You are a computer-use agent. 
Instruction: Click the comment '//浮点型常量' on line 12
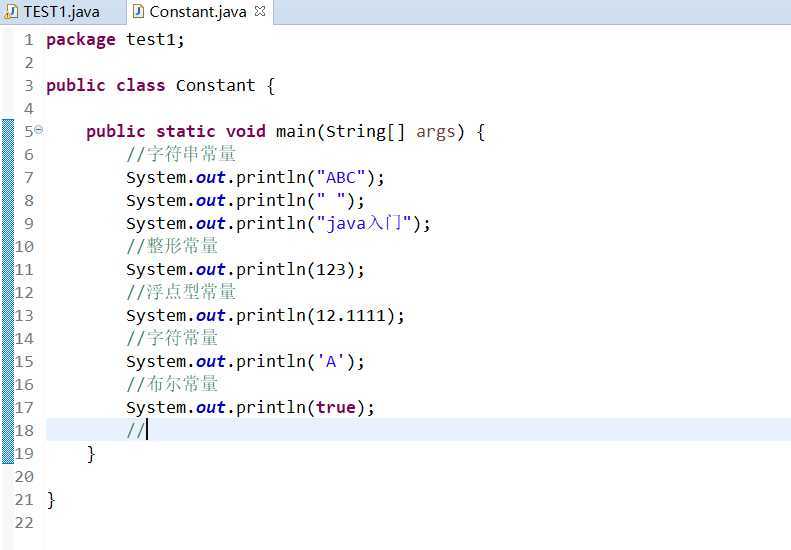(181, 292)
